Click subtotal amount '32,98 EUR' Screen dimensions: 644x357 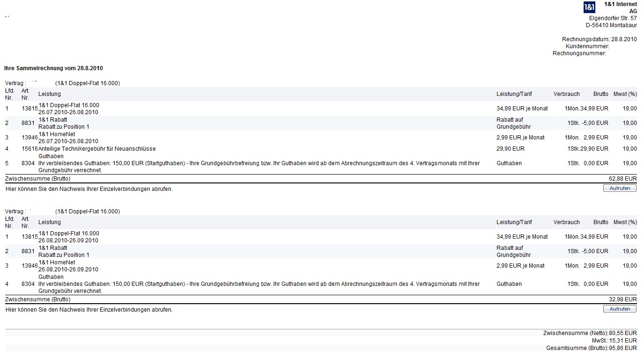tap(623, 299)
